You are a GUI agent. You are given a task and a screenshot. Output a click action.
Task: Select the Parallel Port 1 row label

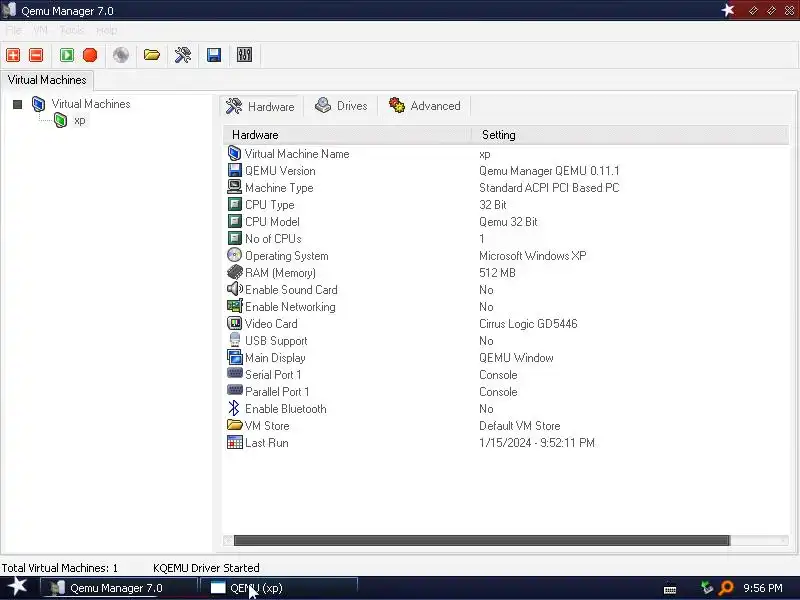pos(277,391)
